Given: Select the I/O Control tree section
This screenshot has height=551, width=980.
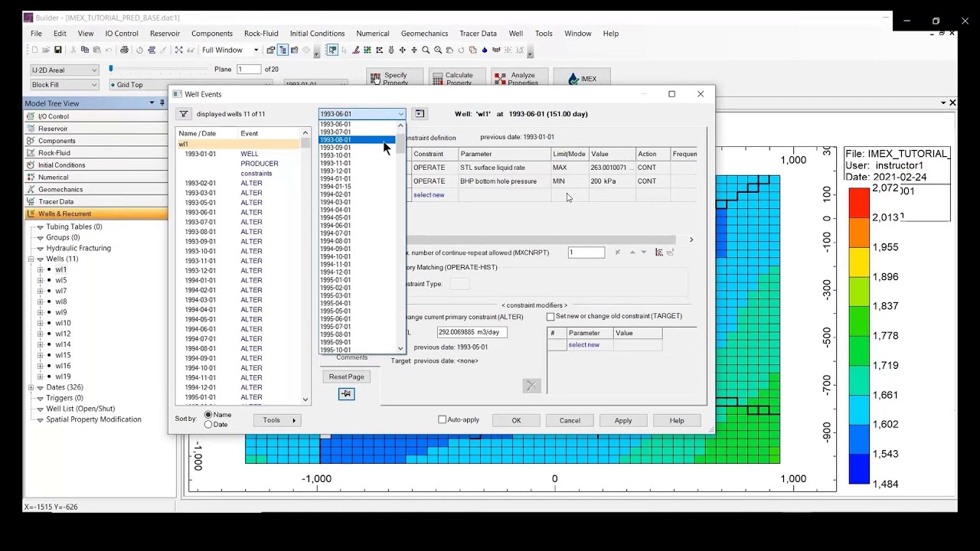Looking at the screenshot, I should 96,116.
